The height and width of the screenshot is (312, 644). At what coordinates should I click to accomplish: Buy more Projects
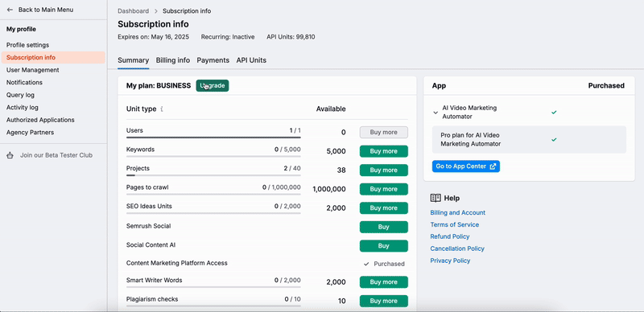pos(384,170)
